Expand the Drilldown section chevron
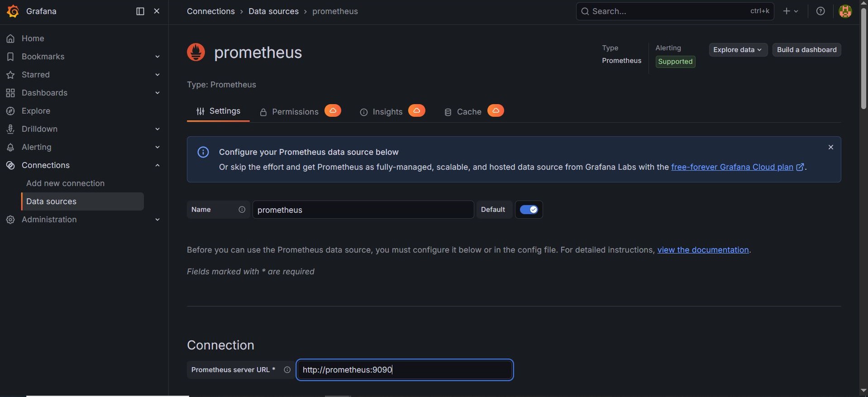The width and height of the screenshot is (868, 397). tap(157, 129)
